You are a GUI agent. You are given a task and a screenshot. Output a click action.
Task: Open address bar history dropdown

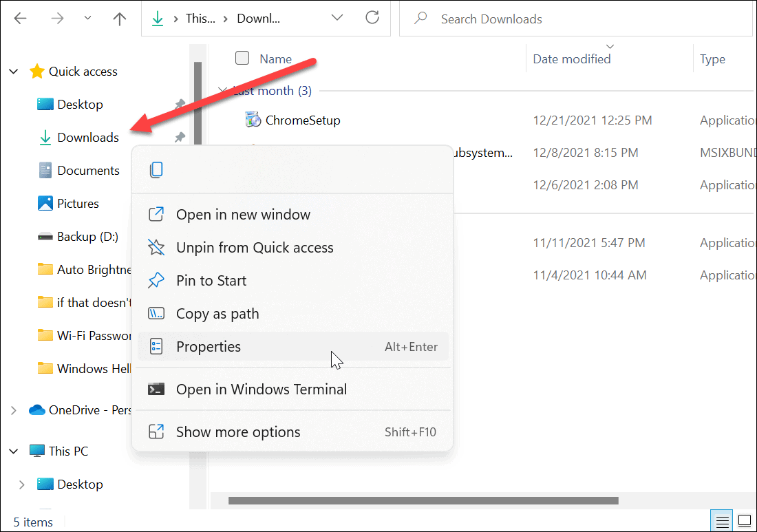pyautogui.click(x=337, y=19)
